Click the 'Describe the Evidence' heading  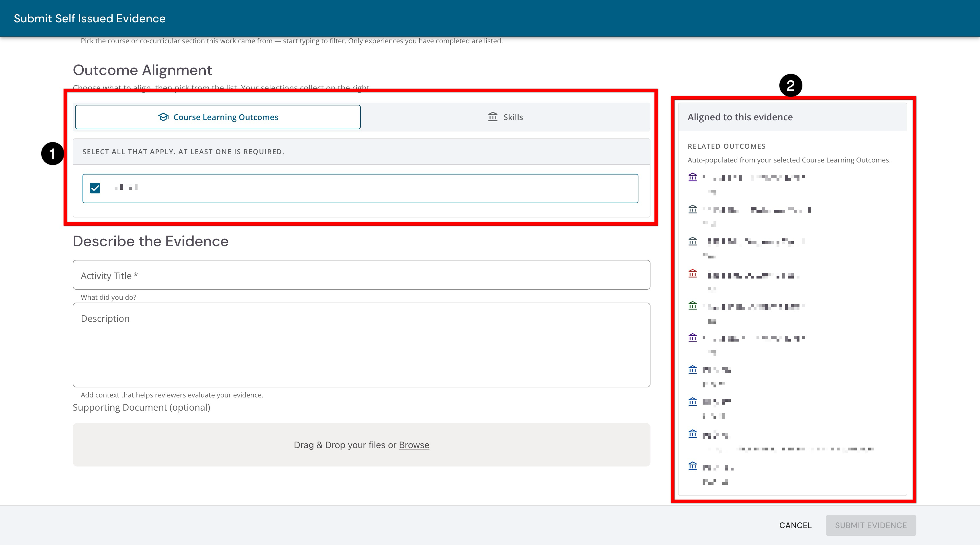pos(151,242)
